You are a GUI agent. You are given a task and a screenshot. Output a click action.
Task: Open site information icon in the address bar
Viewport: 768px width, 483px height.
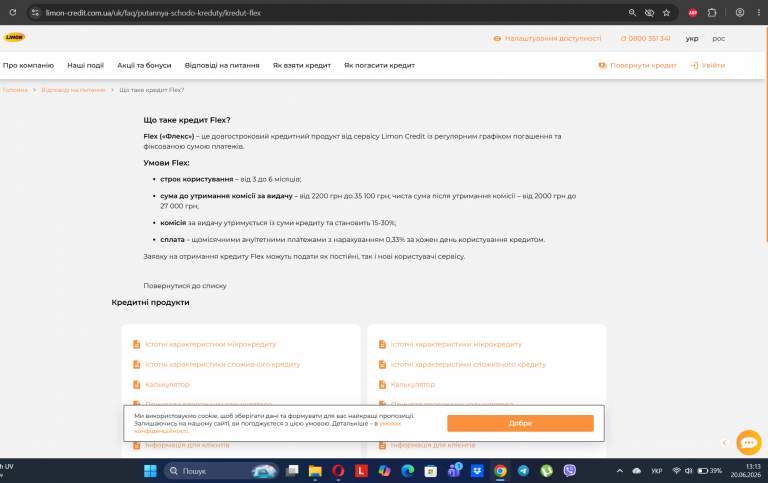[x=35, y=13]
